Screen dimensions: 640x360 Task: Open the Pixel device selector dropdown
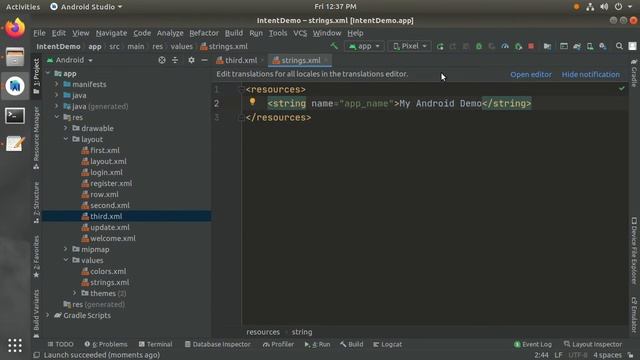[x=409, y=47]
